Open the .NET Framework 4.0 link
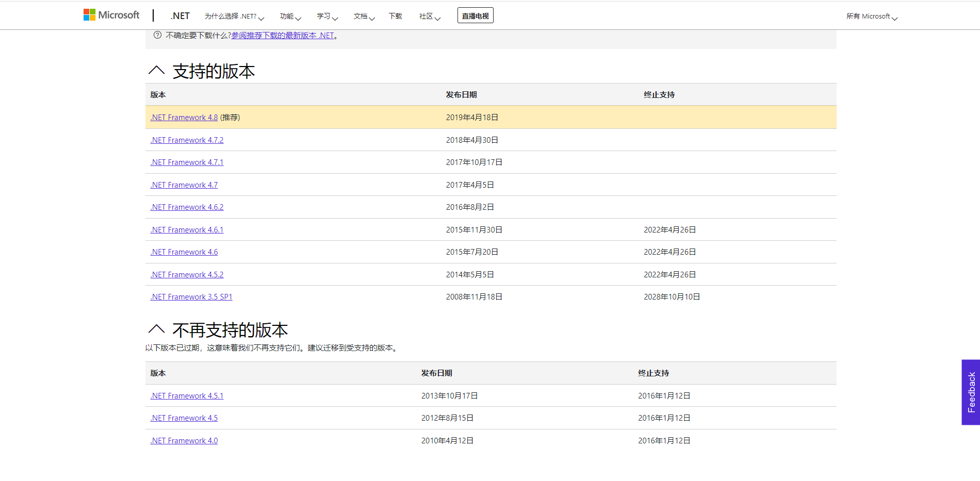The height and width of the screenshot is (481, 980). pos(184,441)
